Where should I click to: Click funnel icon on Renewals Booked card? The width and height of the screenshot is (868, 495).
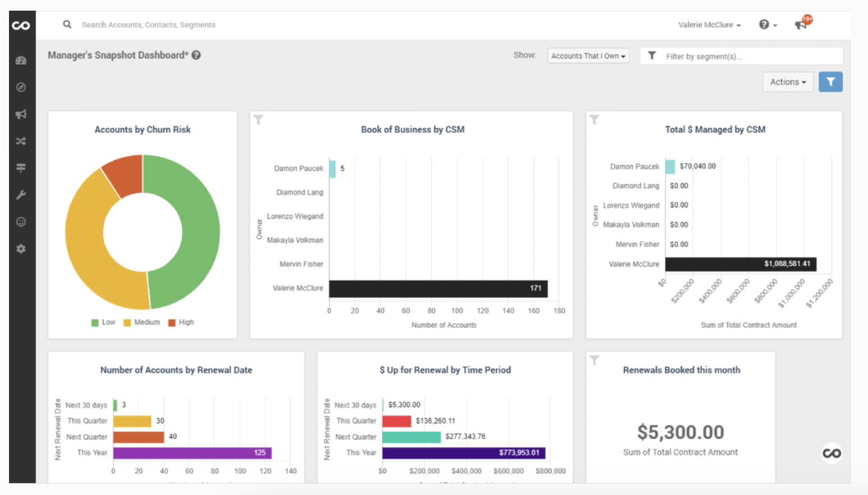click(x=595, y=360)
